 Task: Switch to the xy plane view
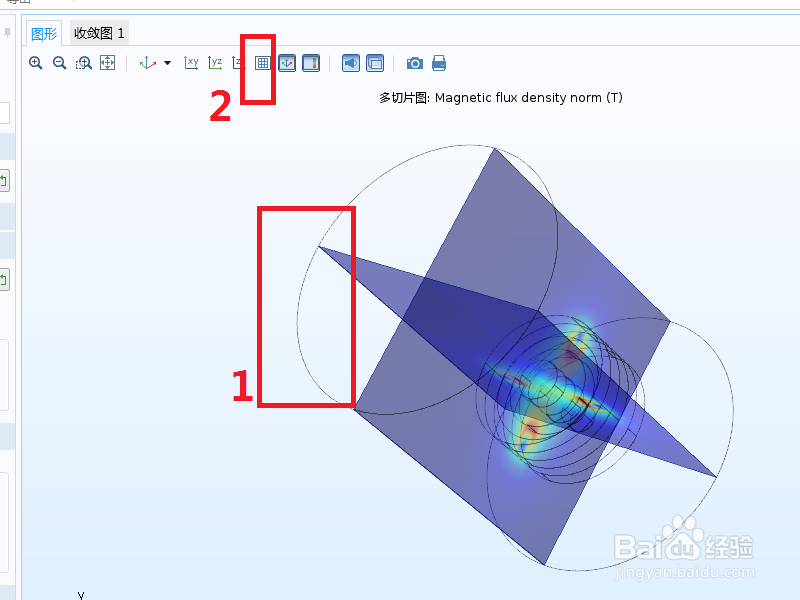pos(191,63)
